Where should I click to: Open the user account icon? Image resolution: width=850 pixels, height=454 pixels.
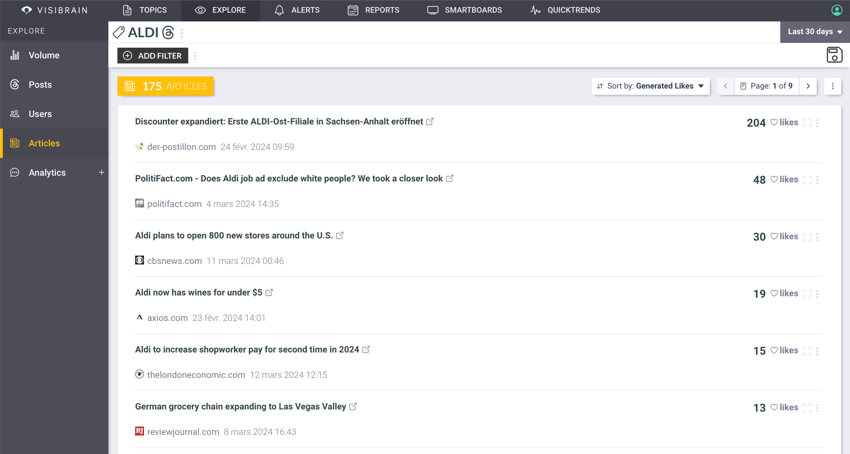(x=836, y=10)
